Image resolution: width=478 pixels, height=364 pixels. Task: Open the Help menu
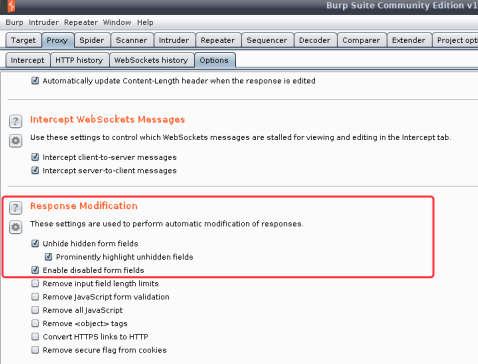[x=145, y=22]
